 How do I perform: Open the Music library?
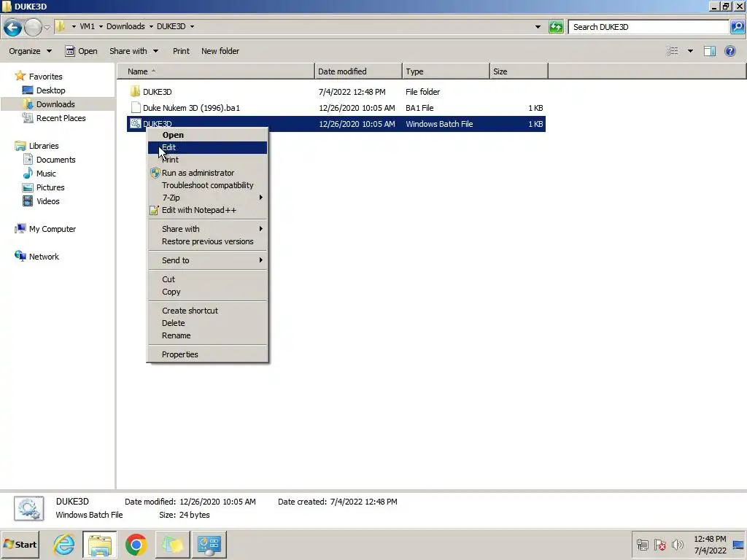point(46,174)
